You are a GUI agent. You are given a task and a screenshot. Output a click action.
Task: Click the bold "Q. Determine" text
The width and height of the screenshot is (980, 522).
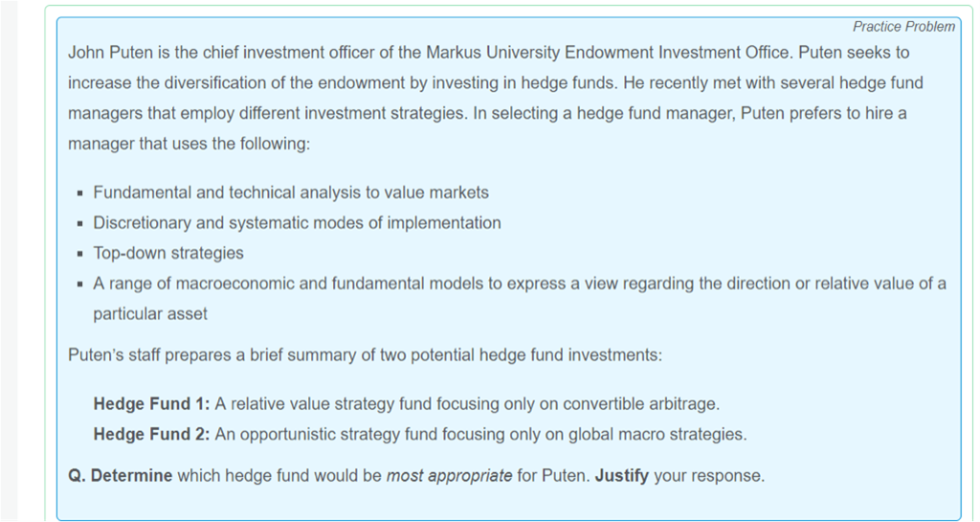[x=121, y=476]
